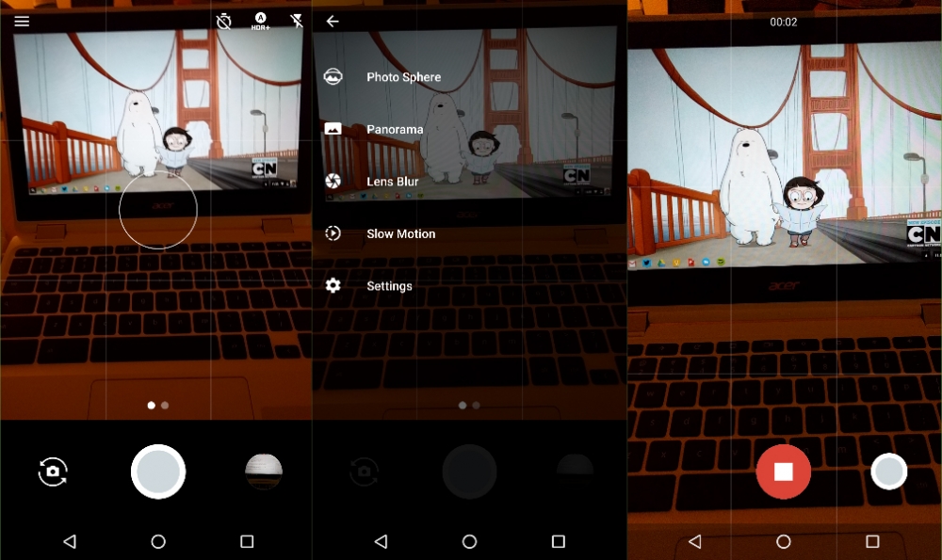Screen dimensions: 942x560
Task: Stop recording with the red stop button
Action: point(784,472)
